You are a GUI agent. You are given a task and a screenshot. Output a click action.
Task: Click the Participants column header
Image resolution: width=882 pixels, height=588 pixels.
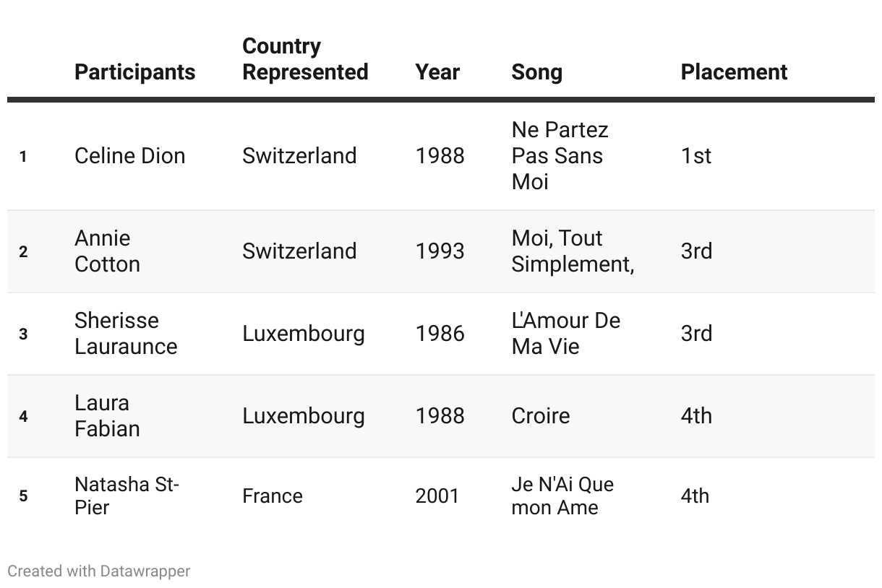pos(134,72)
